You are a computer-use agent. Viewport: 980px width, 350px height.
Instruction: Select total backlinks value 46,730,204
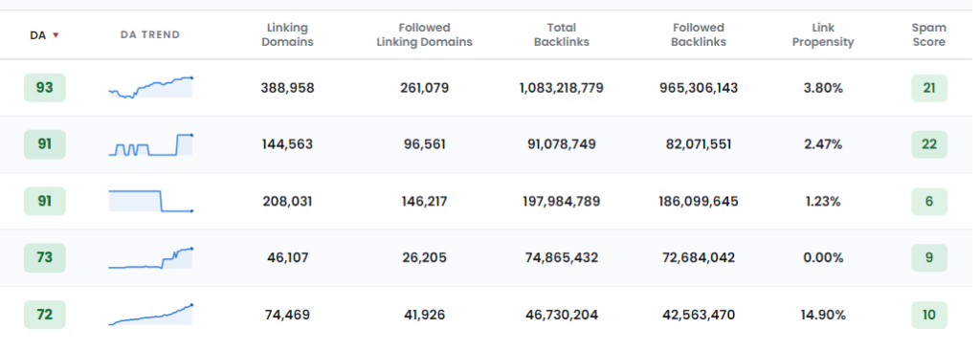[561, 315]
